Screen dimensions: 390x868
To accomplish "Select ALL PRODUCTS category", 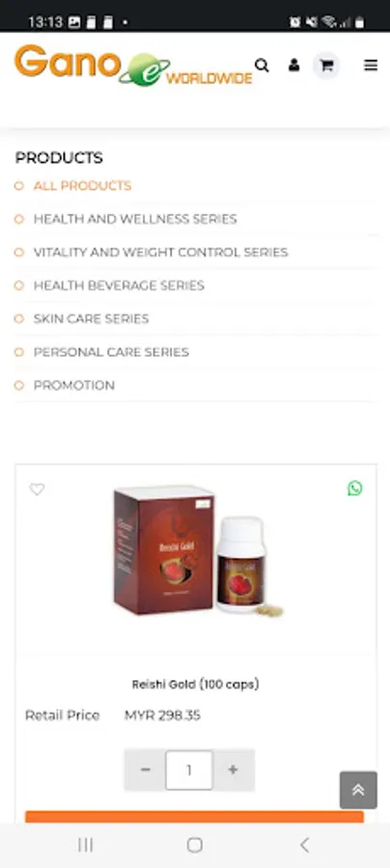I will [x=83, y=186].
